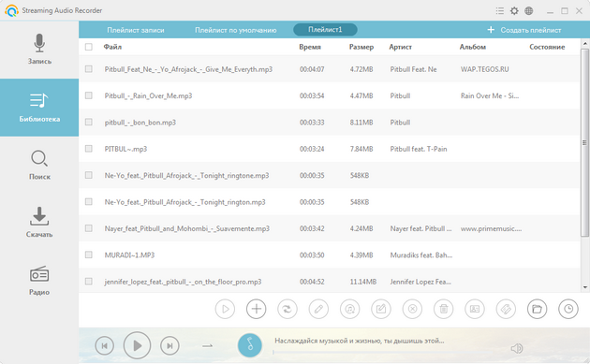Click the convert arrows toolbar icon
590x364 pixels.
point(288,309)
